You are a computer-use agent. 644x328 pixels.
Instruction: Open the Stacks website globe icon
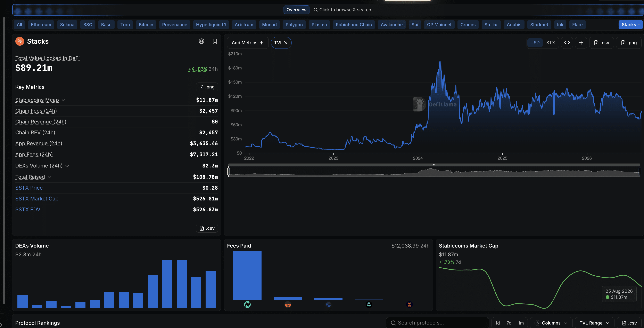click(x=201, y=41)
